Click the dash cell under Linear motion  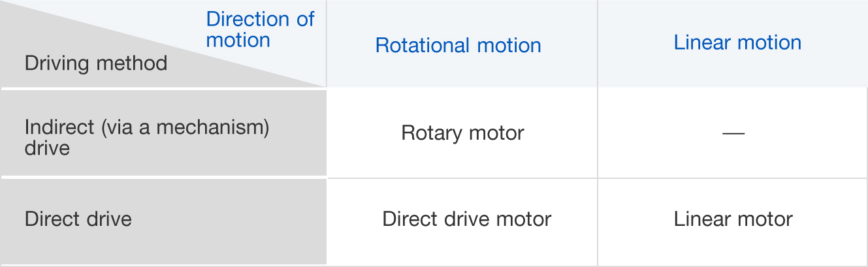click(x=733, y=133)
